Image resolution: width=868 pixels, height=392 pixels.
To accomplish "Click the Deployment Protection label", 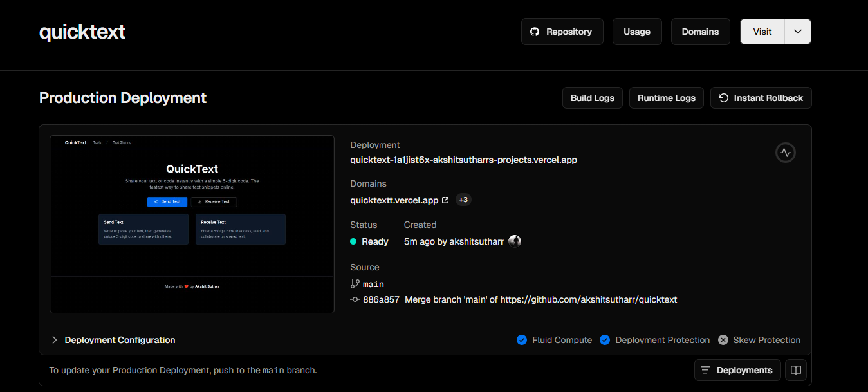I will pos(663,340).
